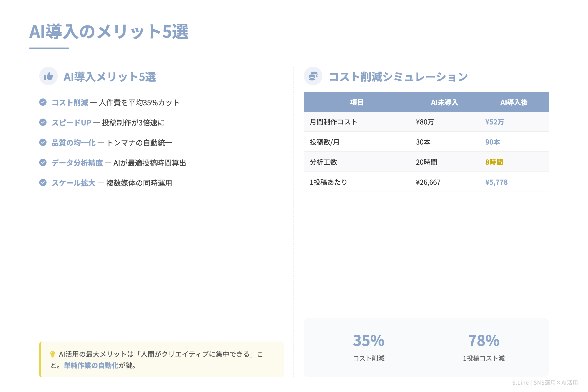Screen dimensions: 588x392
Task: Click the 78% per-post cost figure
Action: click(484, 340)
